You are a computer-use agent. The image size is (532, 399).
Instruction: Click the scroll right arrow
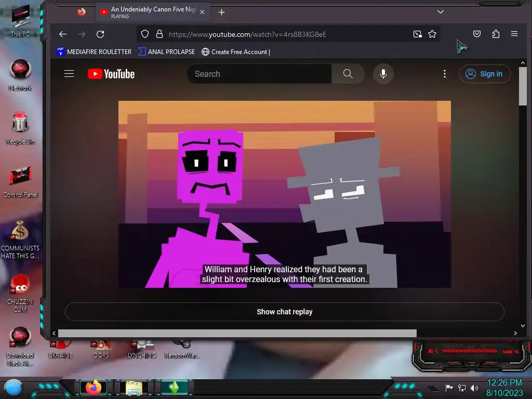[515, 333]
